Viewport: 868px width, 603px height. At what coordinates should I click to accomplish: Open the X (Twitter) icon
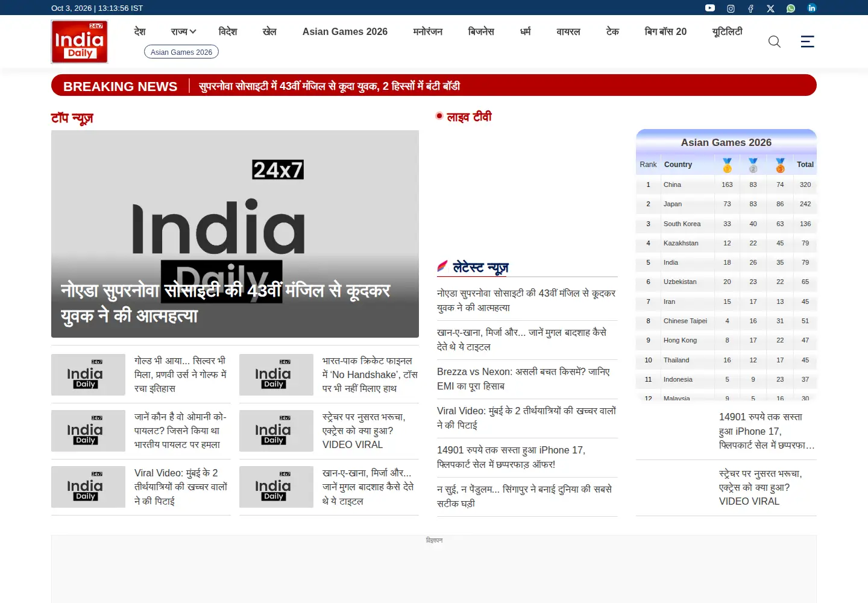(x=770, y=8)
